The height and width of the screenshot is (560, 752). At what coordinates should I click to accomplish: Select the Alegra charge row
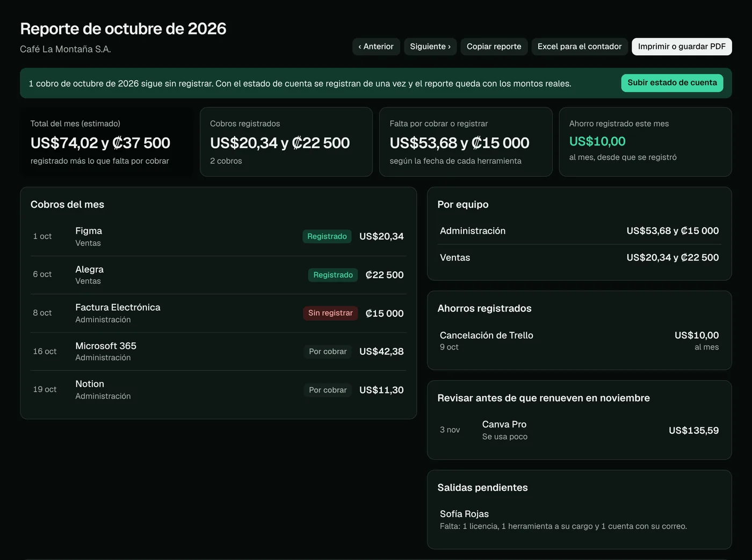(218, 275)
